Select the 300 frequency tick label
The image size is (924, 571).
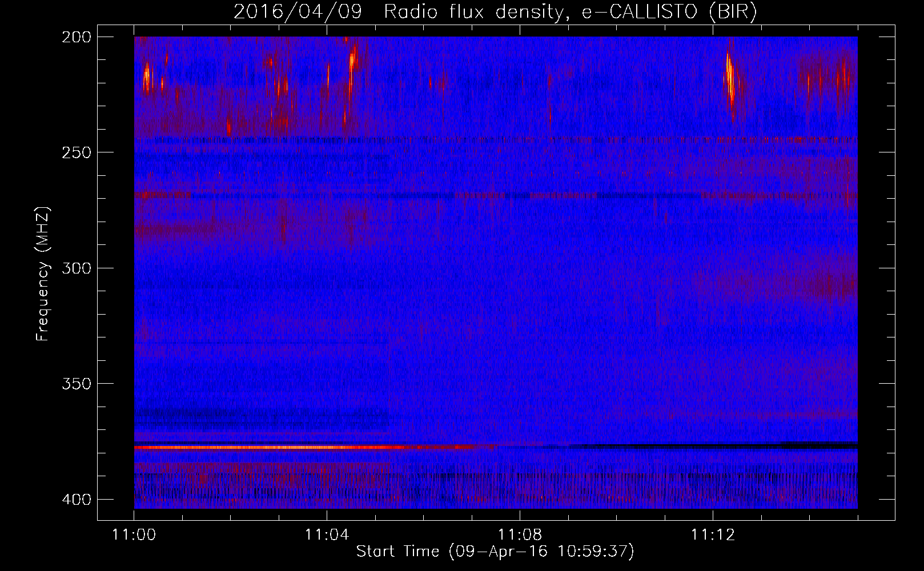pyautogui.click(x=75, y=268)
